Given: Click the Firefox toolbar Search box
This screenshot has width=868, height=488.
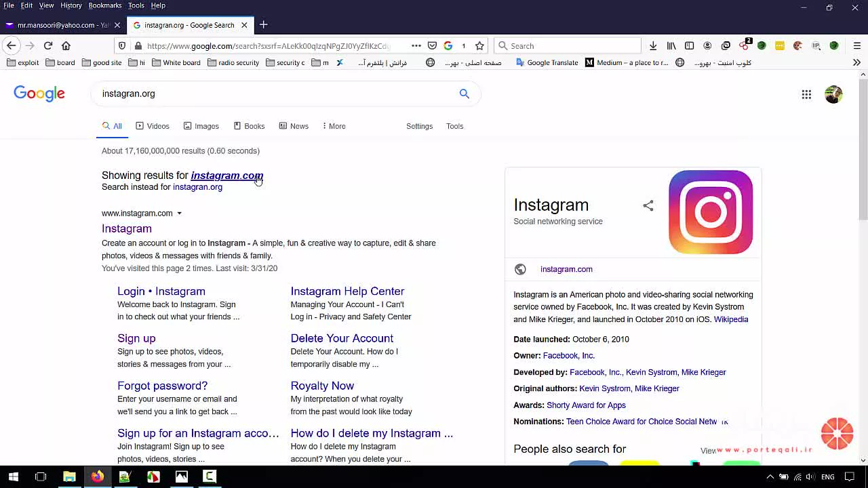Looking at the screenshot, I should pos(568,45).
